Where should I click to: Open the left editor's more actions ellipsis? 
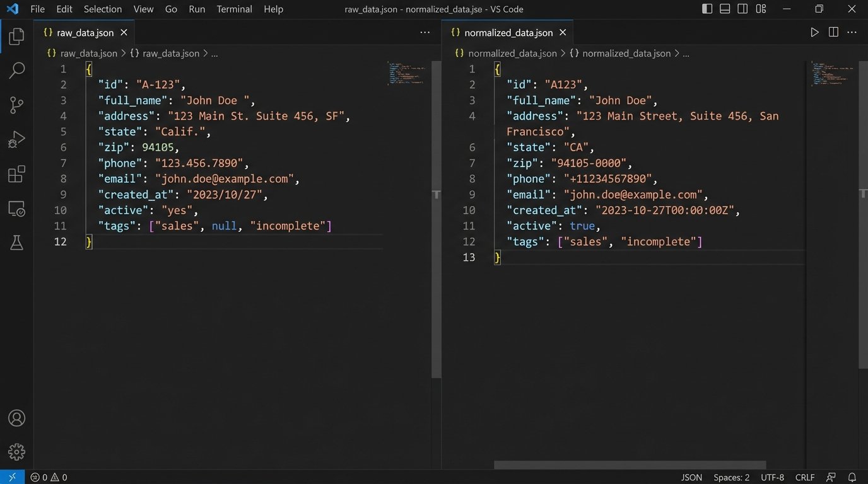click(x=425, y=33)
